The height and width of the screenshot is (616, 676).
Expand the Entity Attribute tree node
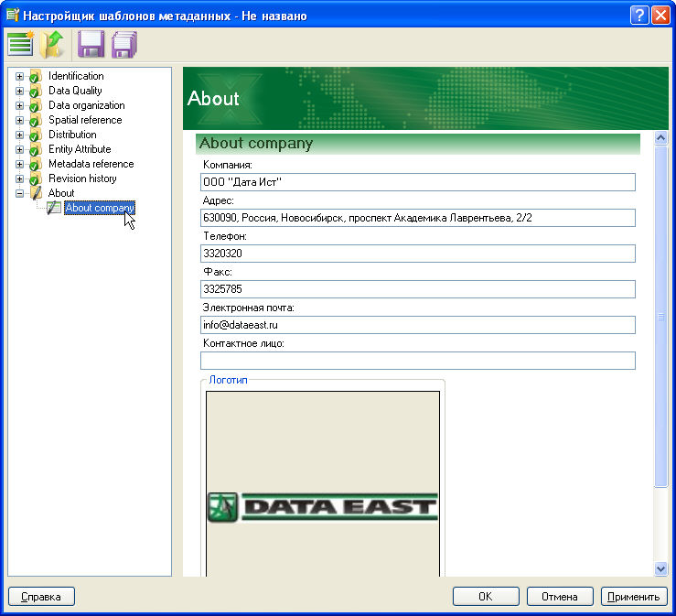tap(19, 150)
